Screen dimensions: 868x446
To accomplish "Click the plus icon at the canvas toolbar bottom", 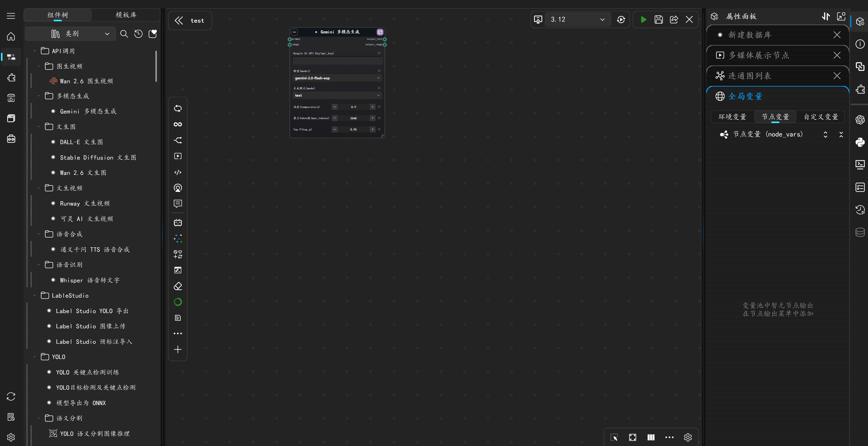I will [178, 350].
